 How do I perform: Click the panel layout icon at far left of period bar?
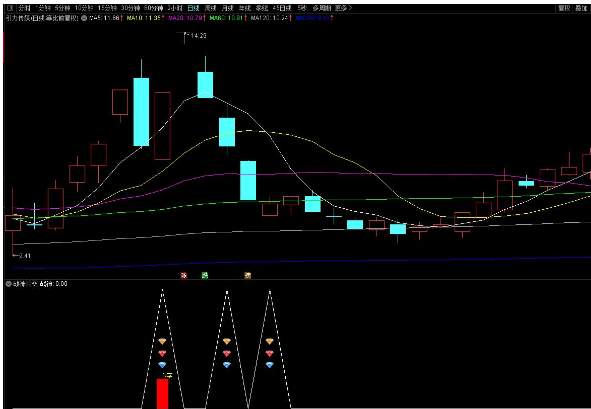pyautogui.click(x=10, y=8)
